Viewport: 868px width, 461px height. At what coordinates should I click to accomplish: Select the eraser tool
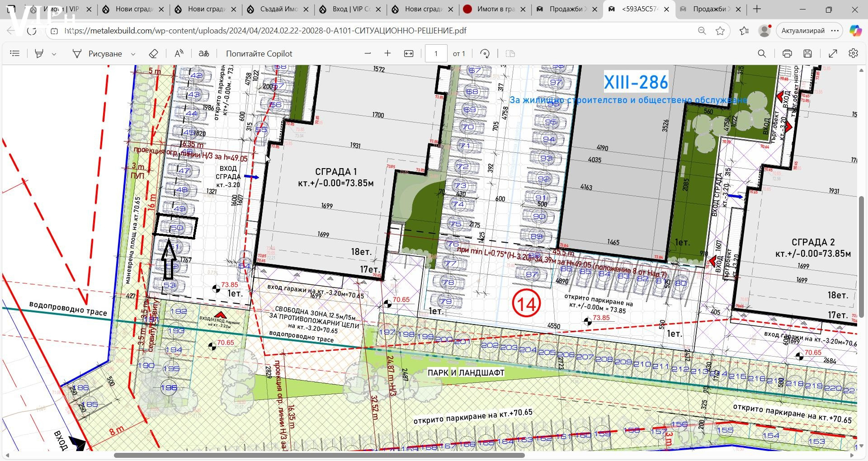point(153,54)
